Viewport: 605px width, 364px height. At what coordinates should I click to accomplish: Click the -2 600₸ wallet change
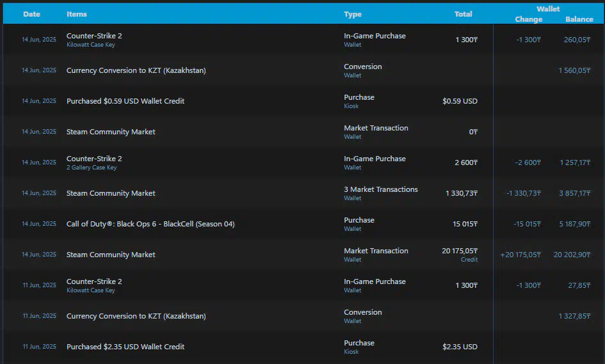pyautogui.click(x=528, y=162)
